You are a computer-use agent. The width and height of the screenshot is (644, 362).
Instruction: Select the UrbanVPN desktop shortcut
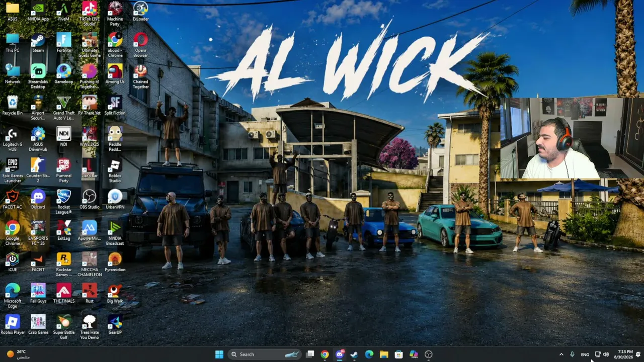[x=115, y=200]
